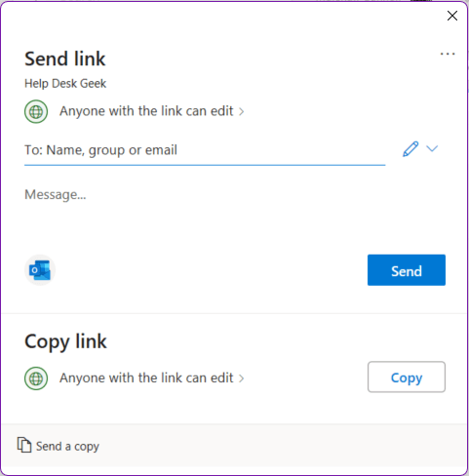Click the blue Send button
The width and height of the screenshot is (469, 476).
click(x=407, y=270)
